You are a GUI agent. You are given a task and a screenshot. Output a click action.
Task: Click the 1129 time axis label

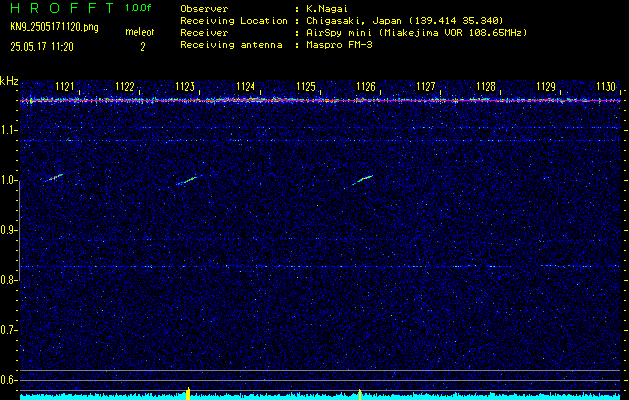546,86
